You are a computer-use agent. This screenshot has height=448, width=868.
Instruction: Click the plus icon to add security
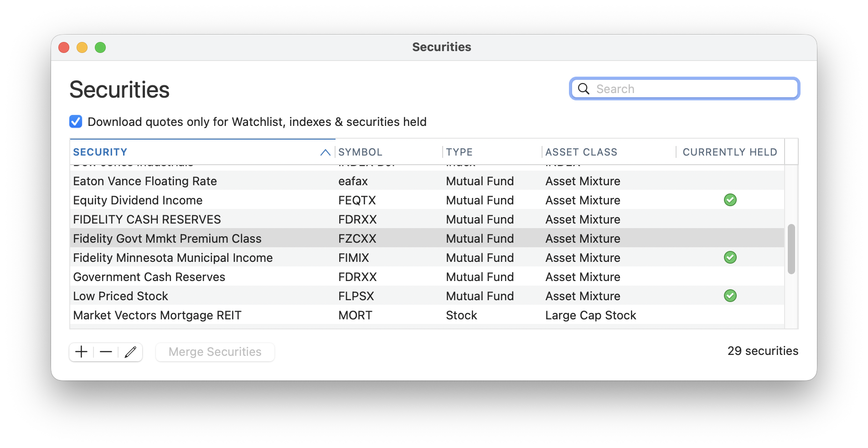81,352
